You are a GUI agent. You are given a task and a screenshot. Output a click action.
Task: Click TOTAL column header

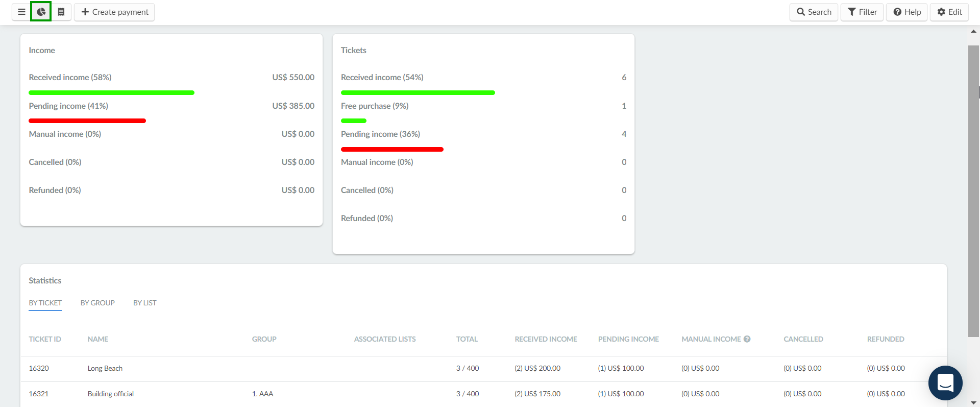467,339
